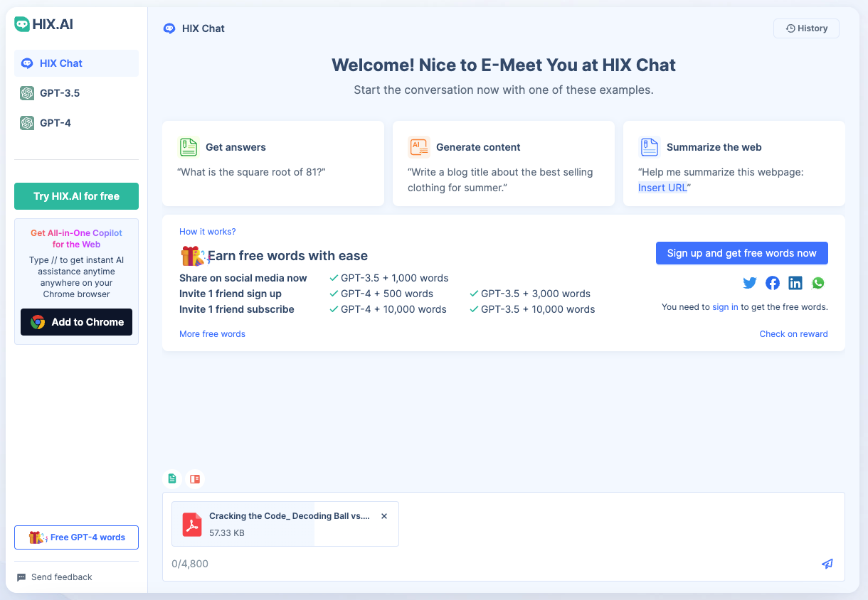Open the chat History
Viewport: 868px width, 600px height.
(x=806, y=28)
